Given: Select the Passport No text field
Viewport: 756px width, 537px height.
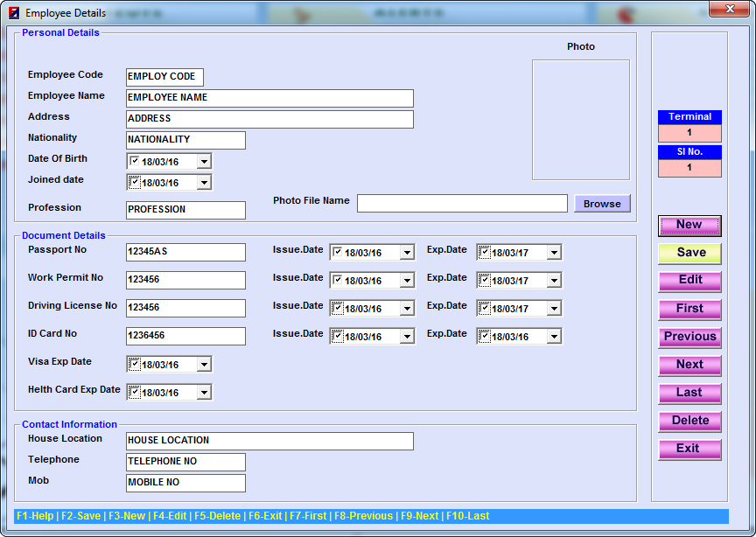Looking at the screenshot, I should point(185,253).
